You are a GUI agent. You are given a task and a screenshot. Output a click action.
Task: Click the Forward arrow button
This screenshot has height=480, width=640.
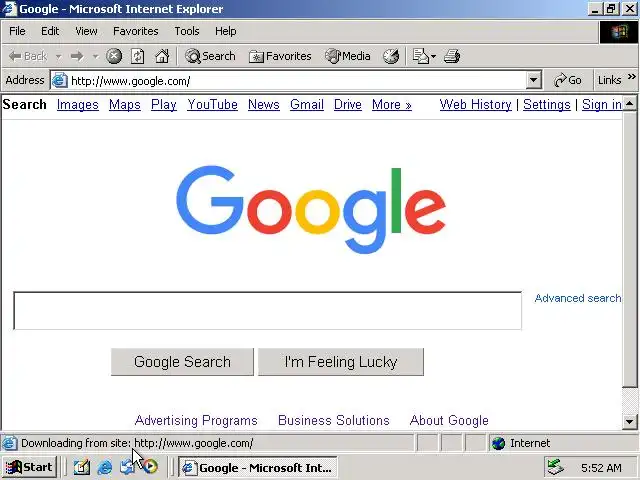coord(77,56)
